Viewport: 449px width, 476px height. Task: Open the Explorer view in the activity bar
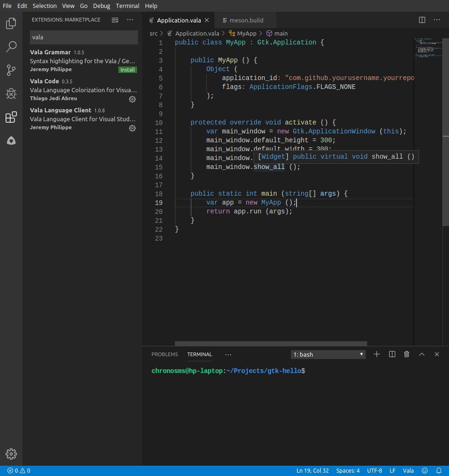pyautogui.click(x=11, y=23)
